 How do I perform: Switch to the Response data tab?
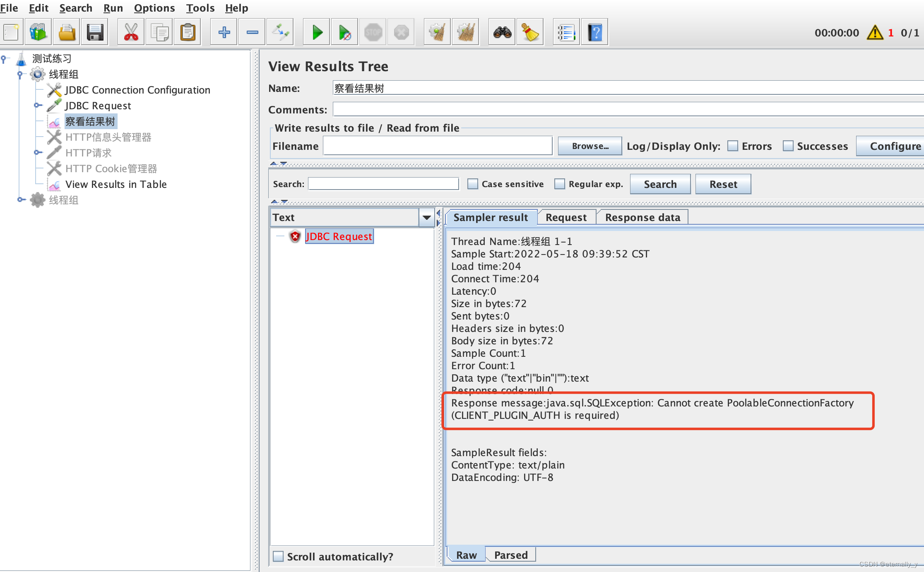click(x=642, y=217)
